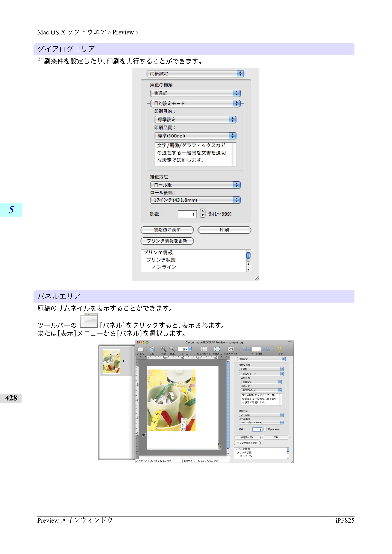The width and height of the screenshot is (392, 554).
Task: Click the パネル toolbar icon in Preview window
Action: click(x=140, y=349)
